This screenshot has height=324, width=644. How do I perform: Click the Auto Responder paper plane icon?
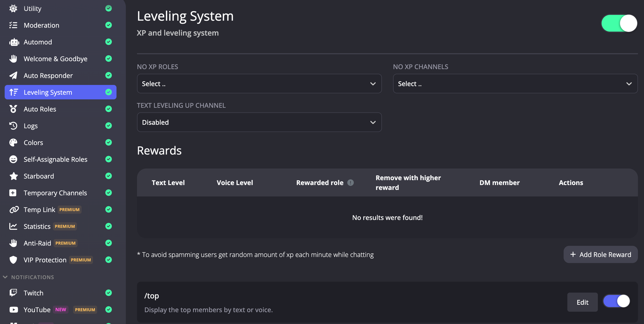pyautogui.click(x=13, y=76)
